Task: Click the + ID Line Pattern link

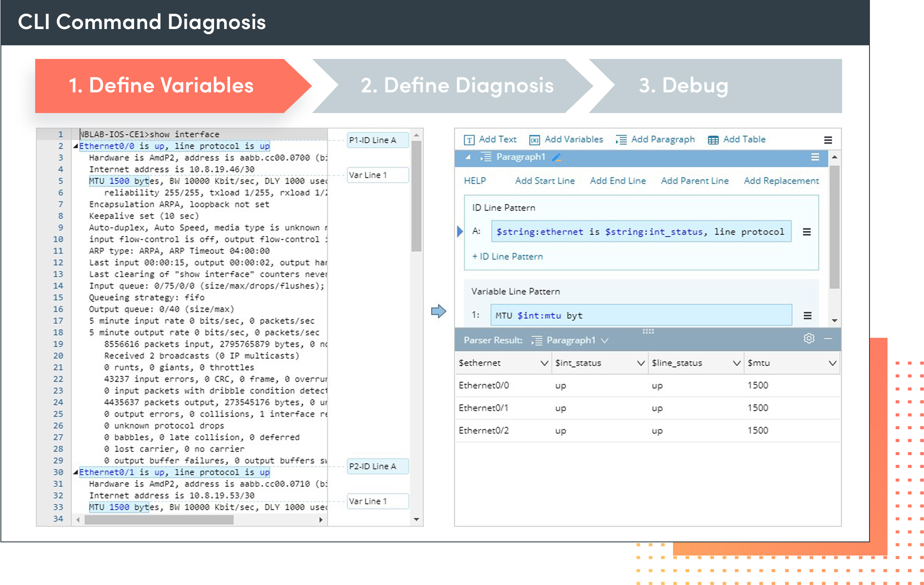Action: point(507,256)
